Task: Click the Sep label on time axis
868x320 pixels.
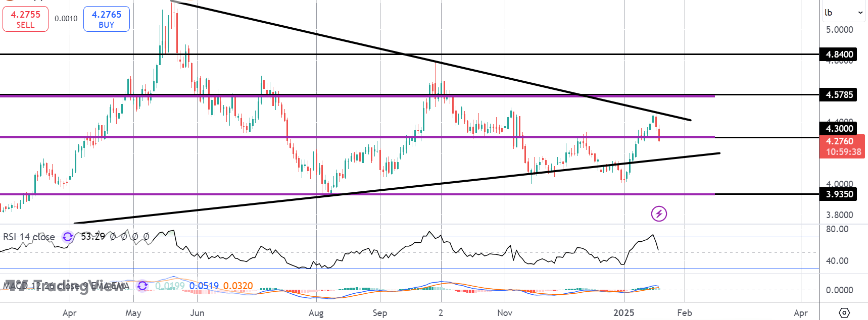Action: (x=380, y=313)
